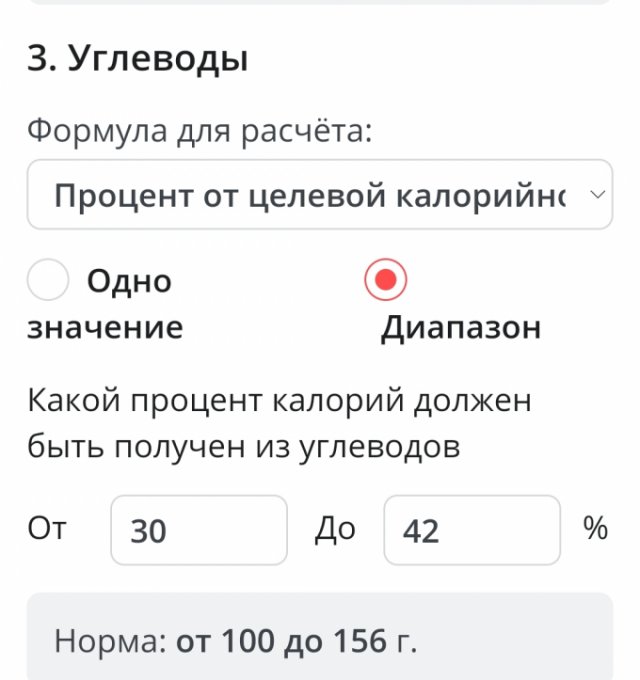
Task: Click the percent sign after the range fields
Action: tap(595, 528)
